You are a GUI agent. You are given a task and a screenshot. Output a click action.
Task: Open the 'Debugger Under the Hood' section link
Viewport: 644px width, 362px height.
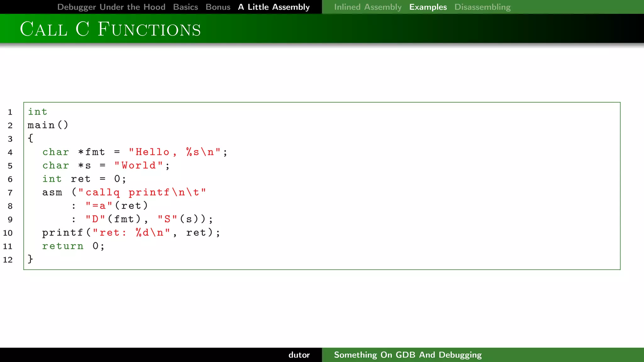click(111, 7)
